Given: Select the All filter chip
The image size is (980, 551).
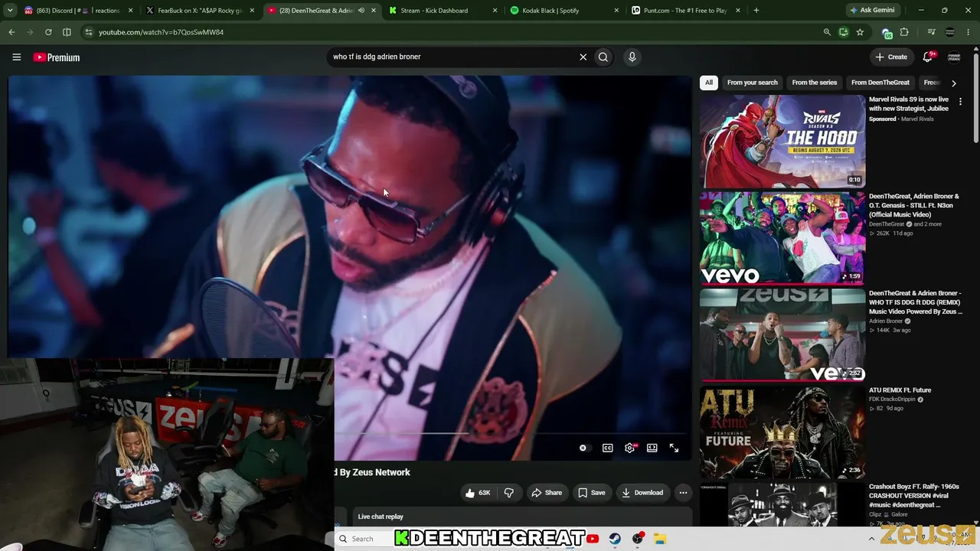Looking at the screenshot, I should [709, 83].
